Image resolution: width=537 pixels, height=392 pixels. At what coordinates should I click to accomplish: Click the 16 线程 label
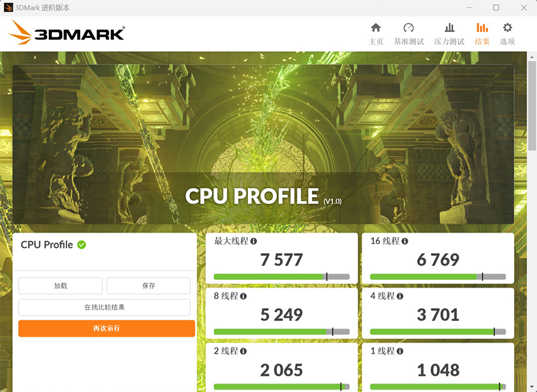(x=385, y=241)
